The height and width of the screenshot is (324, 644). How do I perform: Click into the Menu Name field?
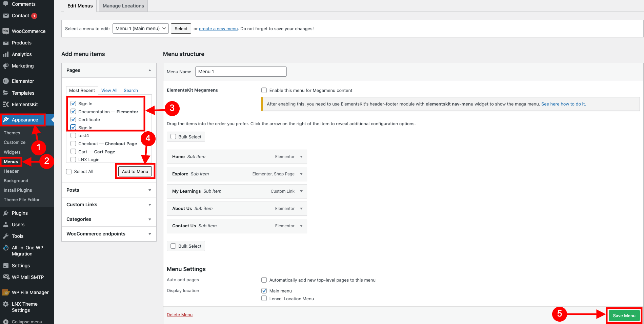tap(241, 72)
